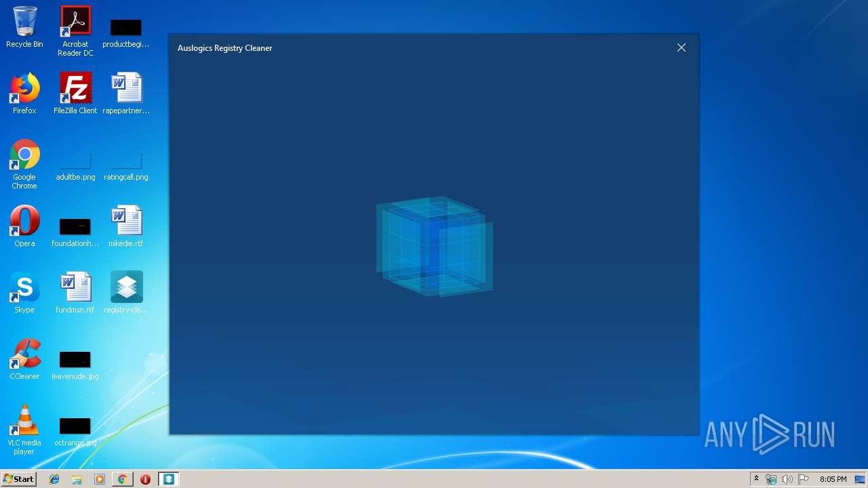Select the CCleaner desktop shortcut

[x=24, y=359]
